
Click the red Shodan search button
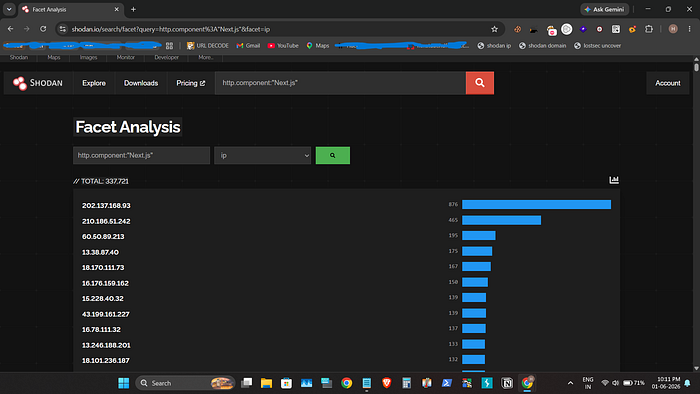click(x=479, y=83)
